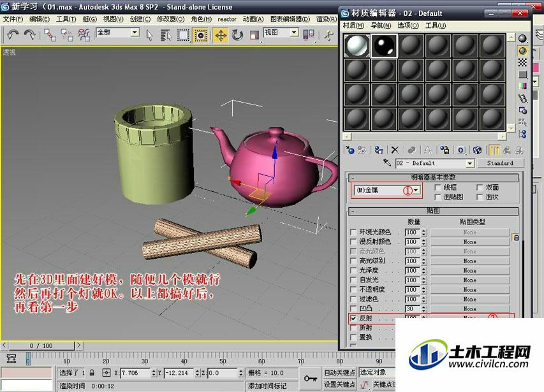Click Put to Library icon
Screen dimensions: 544x392
(445, 150)
